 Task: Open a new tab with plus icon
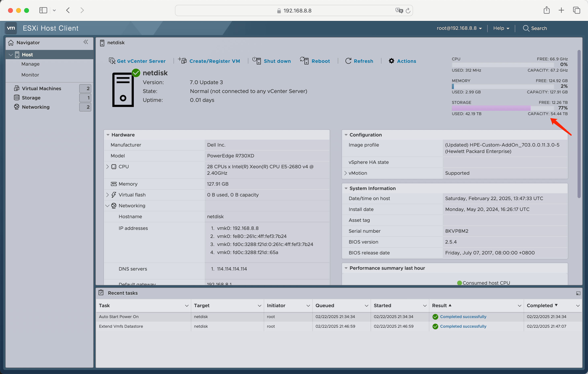(x=561, y=10)
